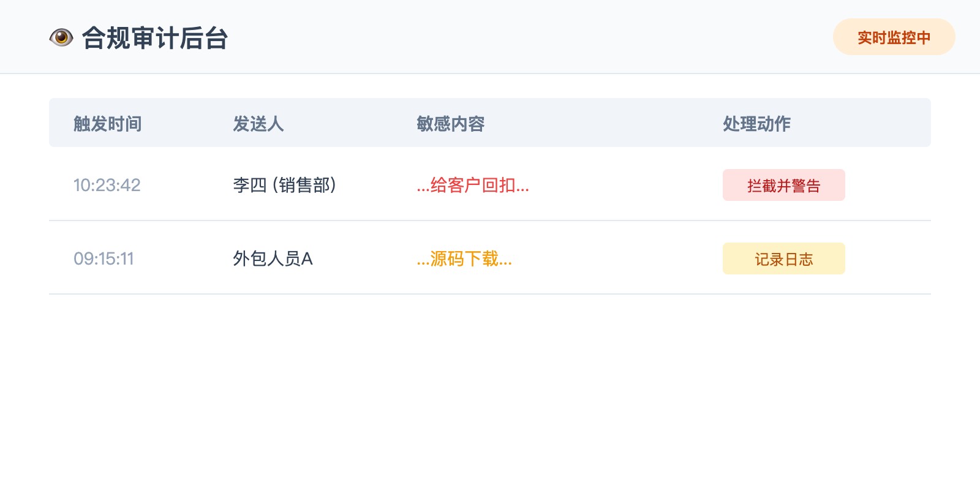Click the divider line below the 李四 row

click(490, 221)
